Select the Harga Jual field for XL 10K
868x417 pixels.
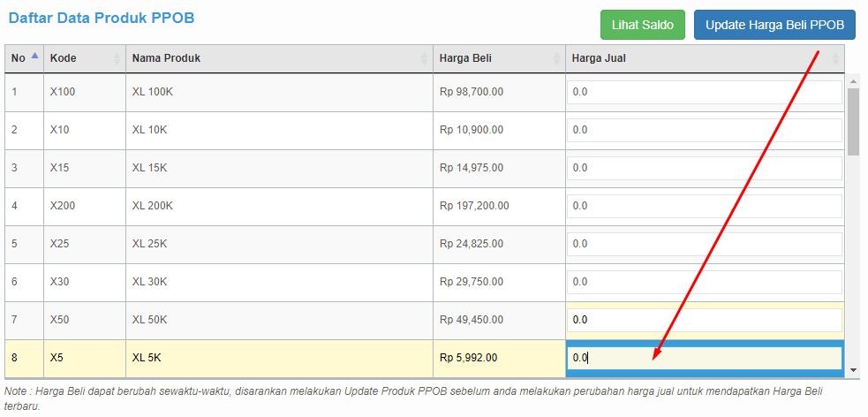[704, 130]
